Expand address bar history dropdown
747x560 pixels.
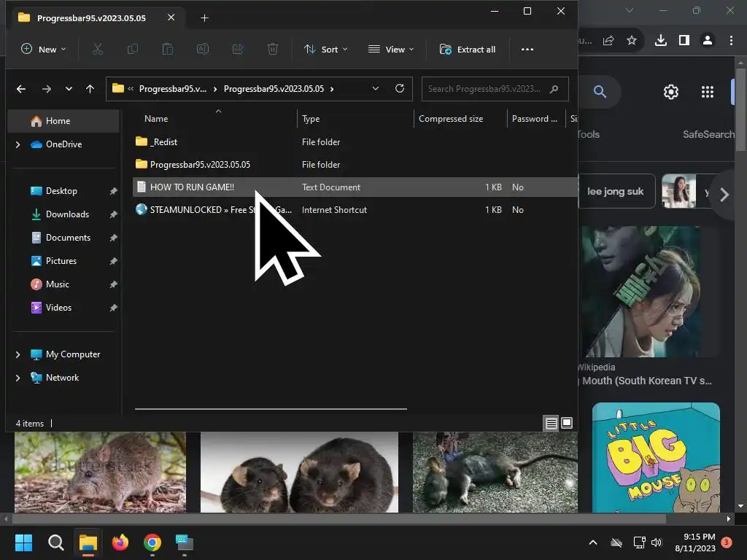pos(376,88)
